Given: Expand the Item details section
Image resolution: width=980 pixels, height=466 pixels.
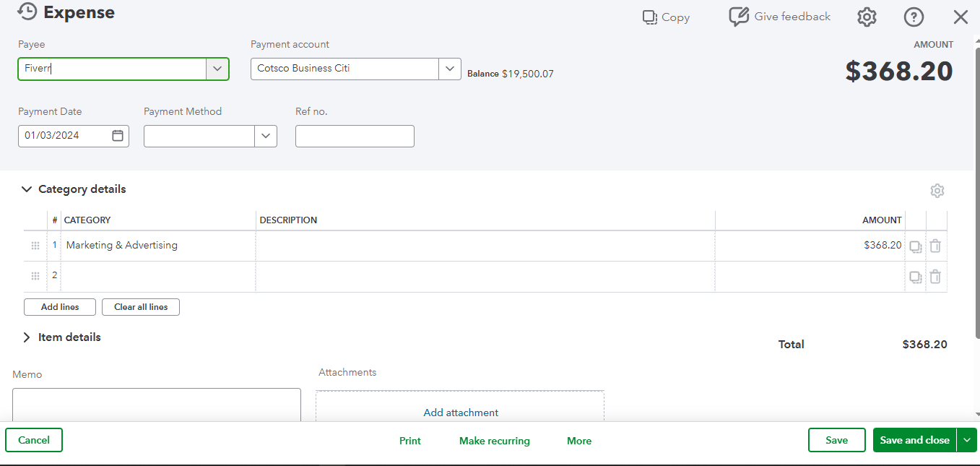Looking at the screenshot, I should [x=27, y=337].
